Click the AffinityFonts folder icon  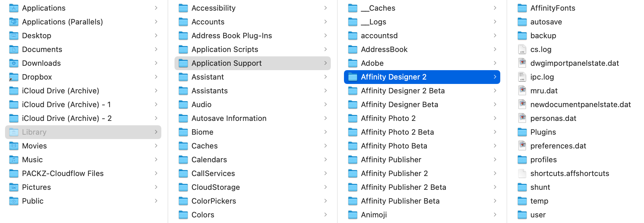point(522,8)
